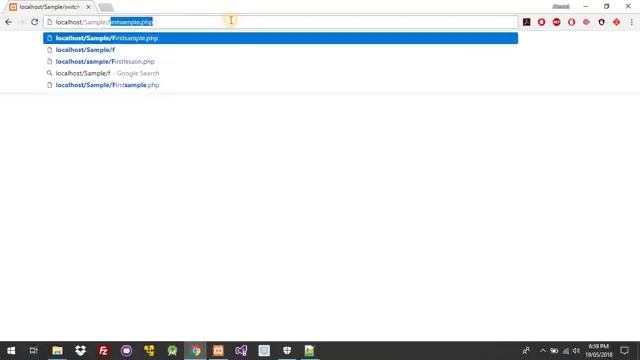This screenshot has height=360, width=640.
Task: Open Windows Defender shield in the taskbar
Action: (x=287, y=351)
